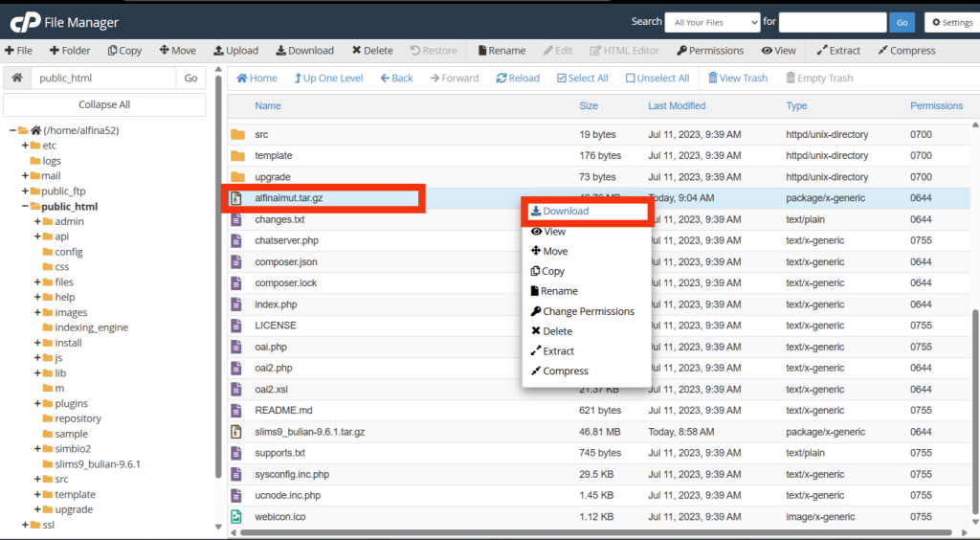Expand the admin folder in tree
Image resolution: width=980 pixels, height=540 pixels.
[37, 221]
